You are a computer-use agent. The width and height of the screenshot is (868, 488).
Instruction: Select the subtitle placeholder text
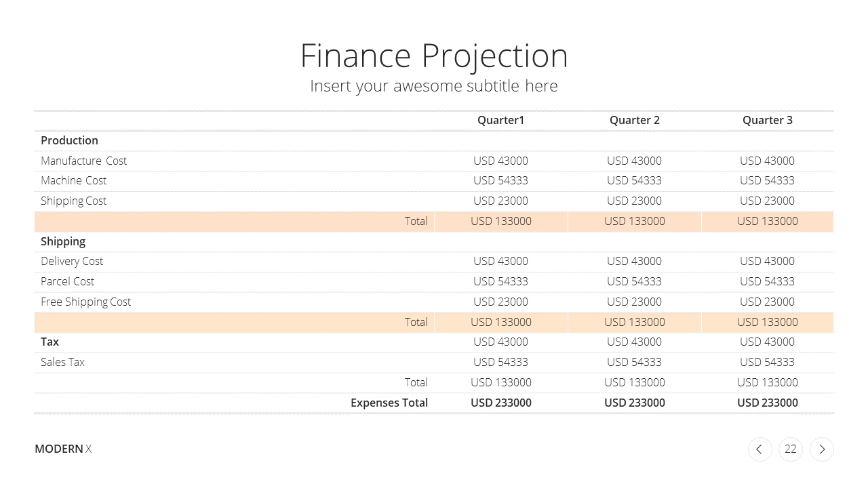434,86
